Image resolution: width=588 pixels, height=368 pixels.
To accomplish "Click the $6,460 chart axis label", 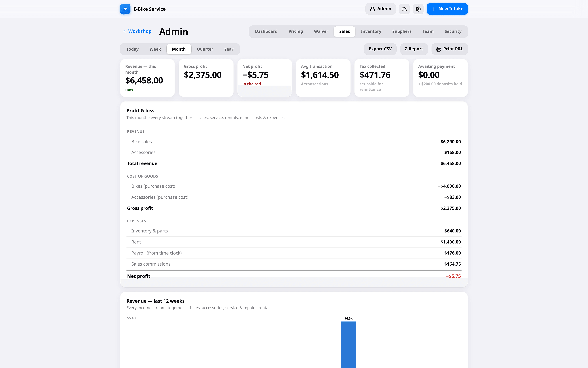I will tap(132, 318).
